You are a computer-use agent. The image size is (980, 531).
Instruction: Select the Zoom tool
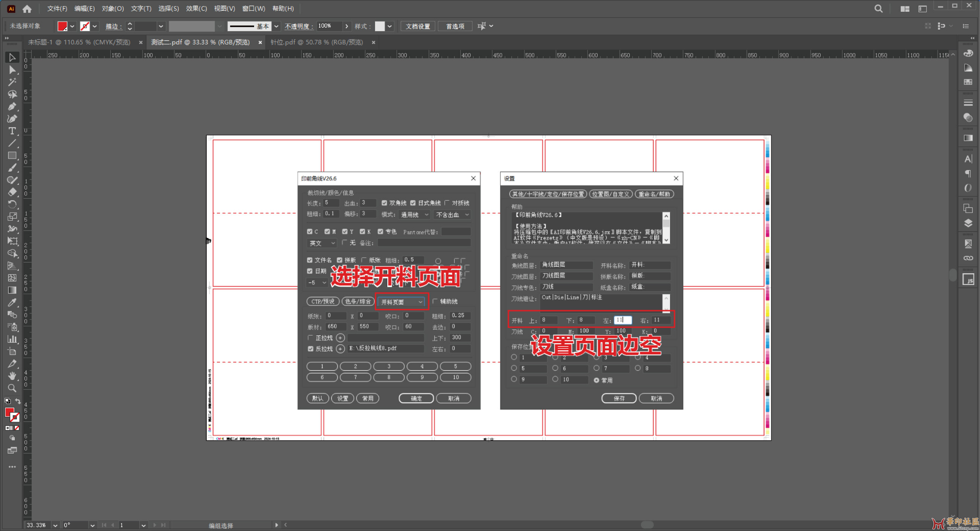coord(12,388)
